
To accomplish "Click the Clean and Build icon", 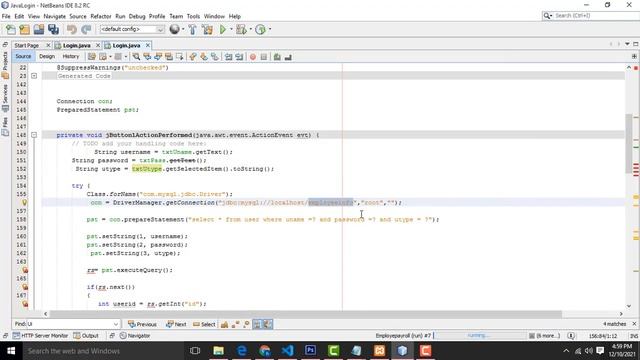I will [x=207, y=29].
